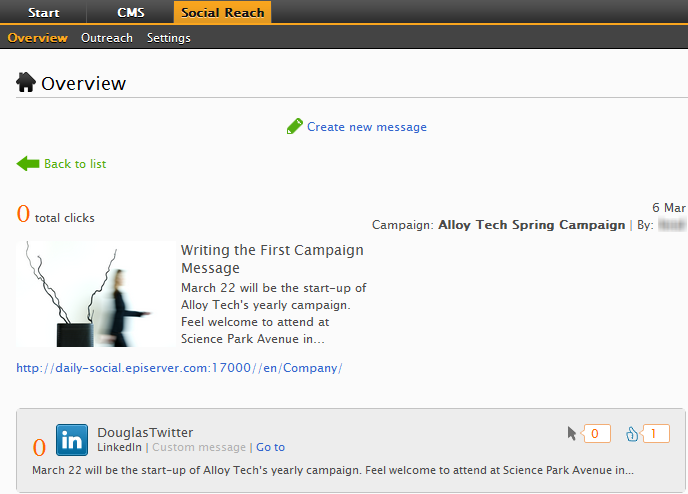Click the LinkedIn logo icon
688x494 pixels.
point(72,441)
